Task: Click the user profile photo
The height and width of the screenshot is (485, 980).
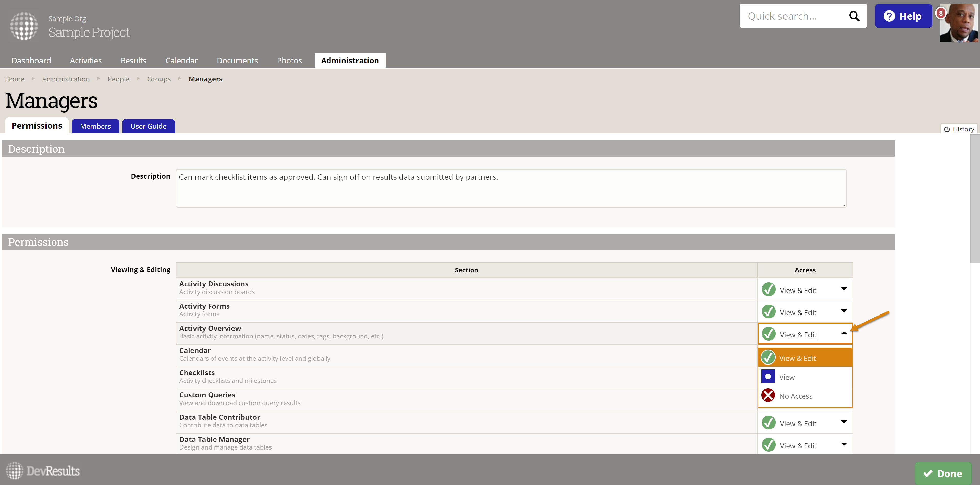Action: coord(961,24)
